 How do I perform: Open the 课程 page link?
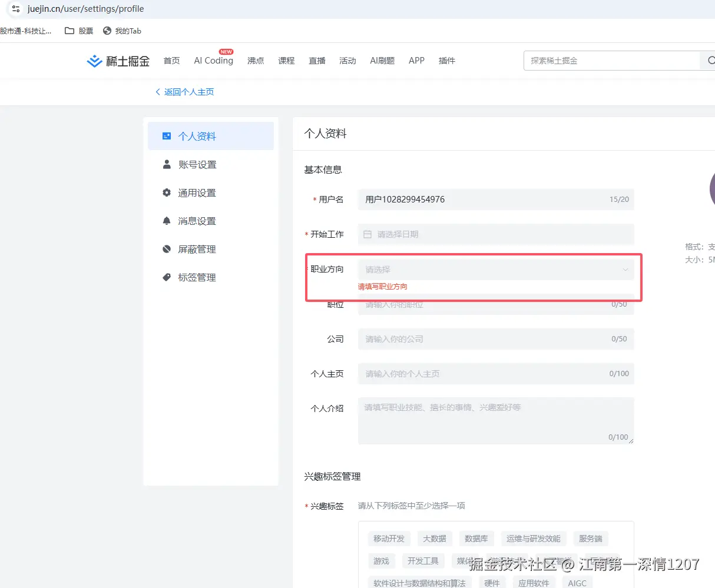[286, 61]
